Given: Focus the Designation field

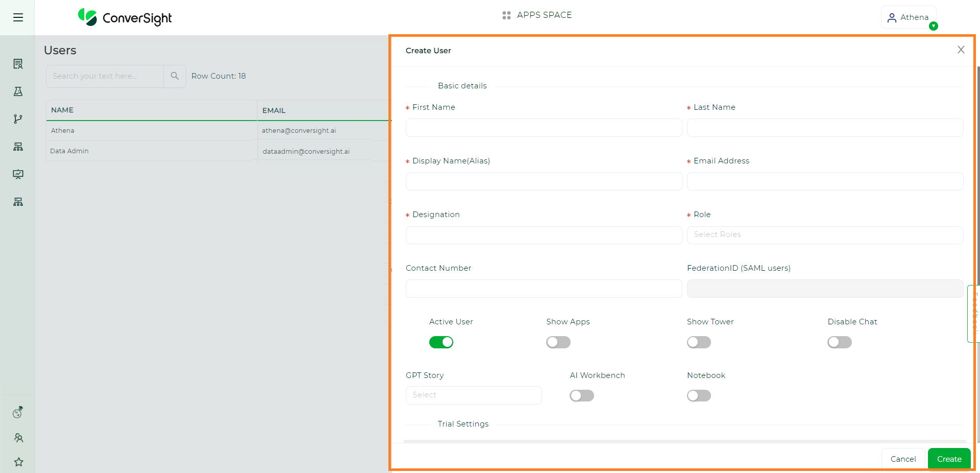Looking at the screenshot, I should (544, 235).
